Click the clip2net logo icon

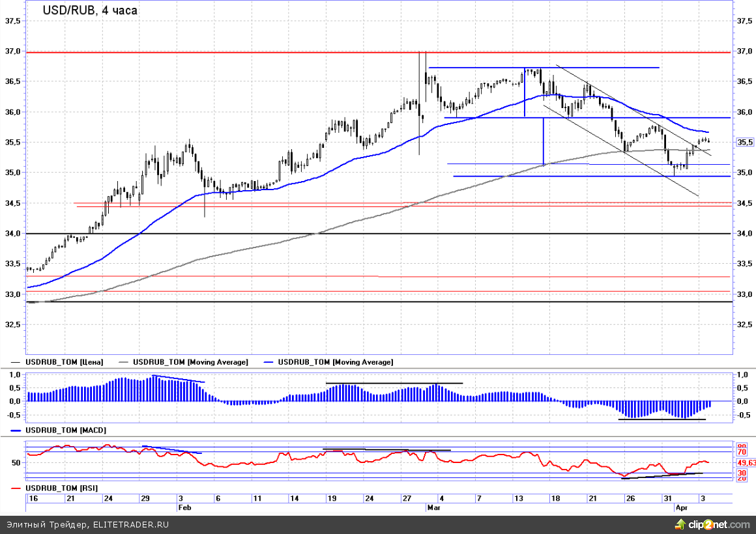point(680,524)
